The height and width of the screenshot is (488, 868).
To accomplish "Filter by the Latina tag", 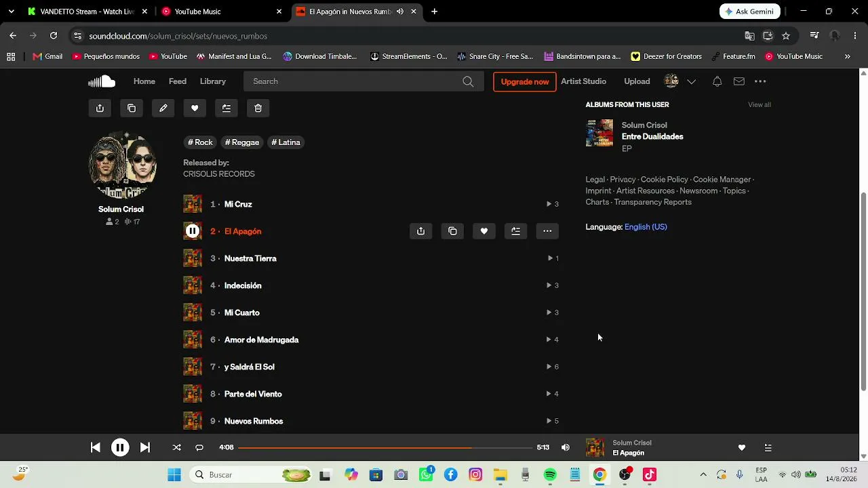I will pos(285,142).
